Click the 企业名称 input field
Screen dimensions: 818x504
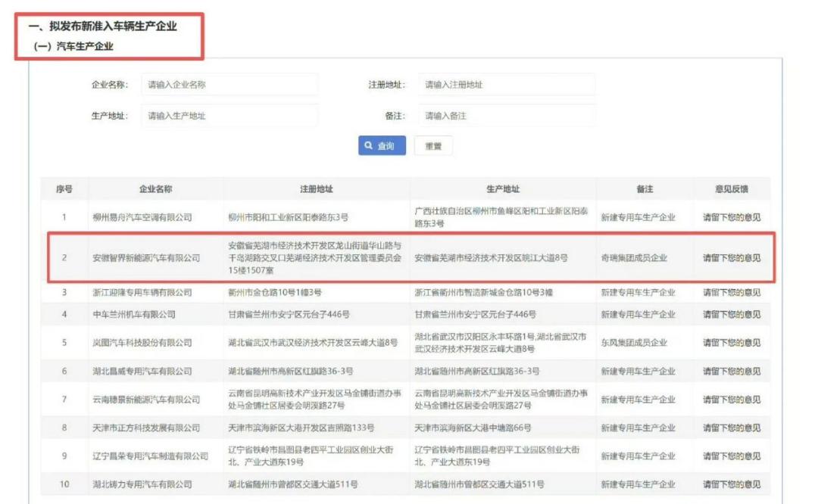click(229, 85)
